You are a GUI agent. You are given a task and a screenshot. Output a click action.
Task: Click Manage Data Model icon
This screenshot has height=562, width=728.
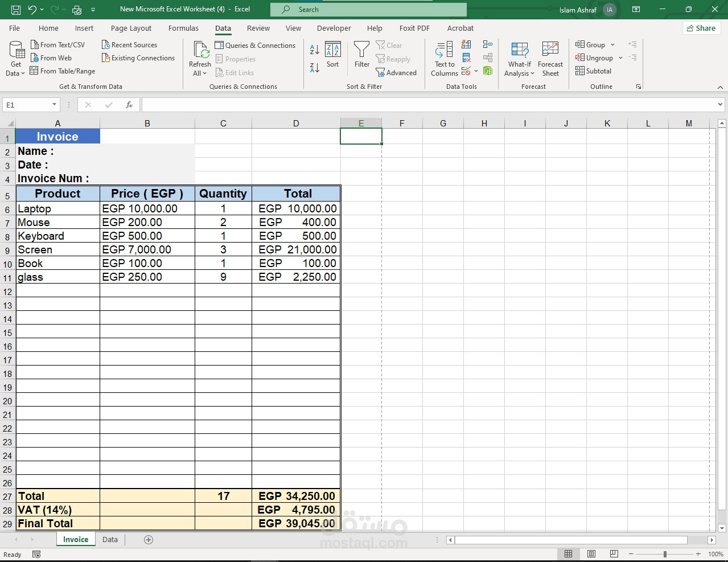[488, 71]
